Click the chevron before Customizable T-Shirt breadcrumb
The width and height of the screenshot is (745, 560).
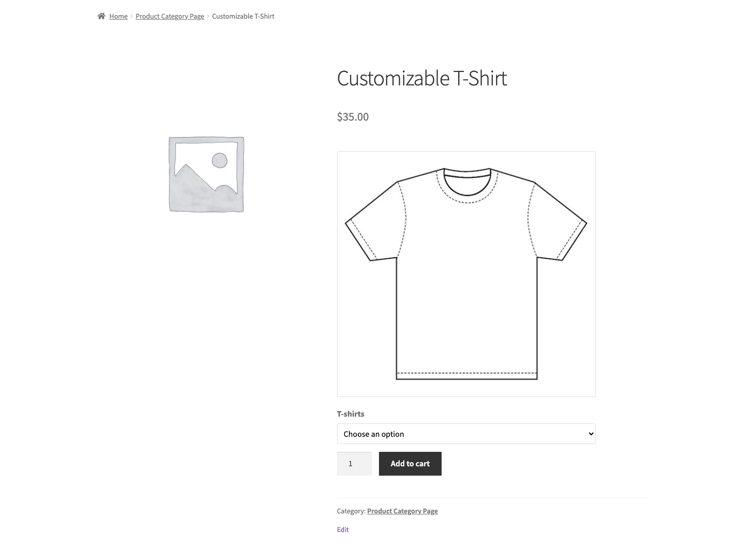tap(208, 16)
